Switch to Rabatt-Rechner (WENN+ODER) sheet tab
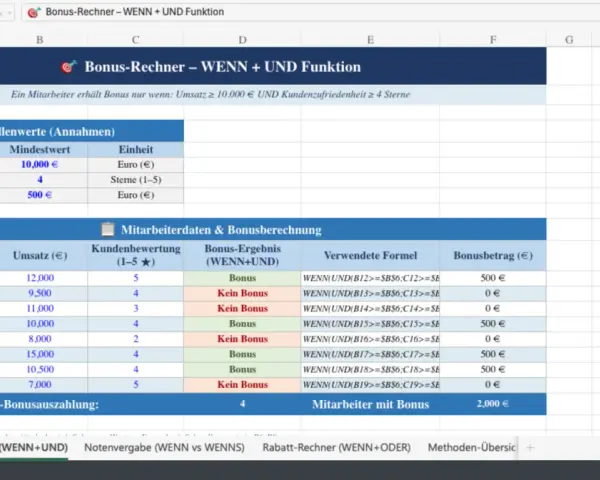This screenshot has width=600, height=480. [336, 447]
